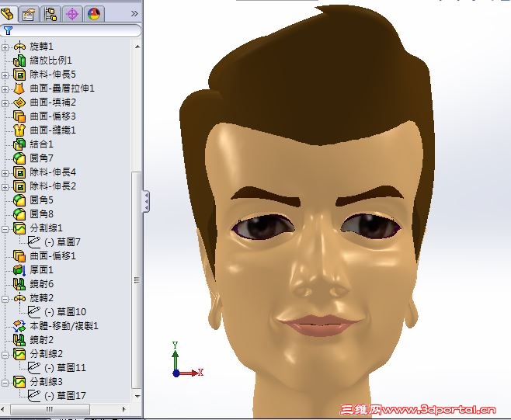Select the 草圖11 sketch icon

click(x=34, y=368)
